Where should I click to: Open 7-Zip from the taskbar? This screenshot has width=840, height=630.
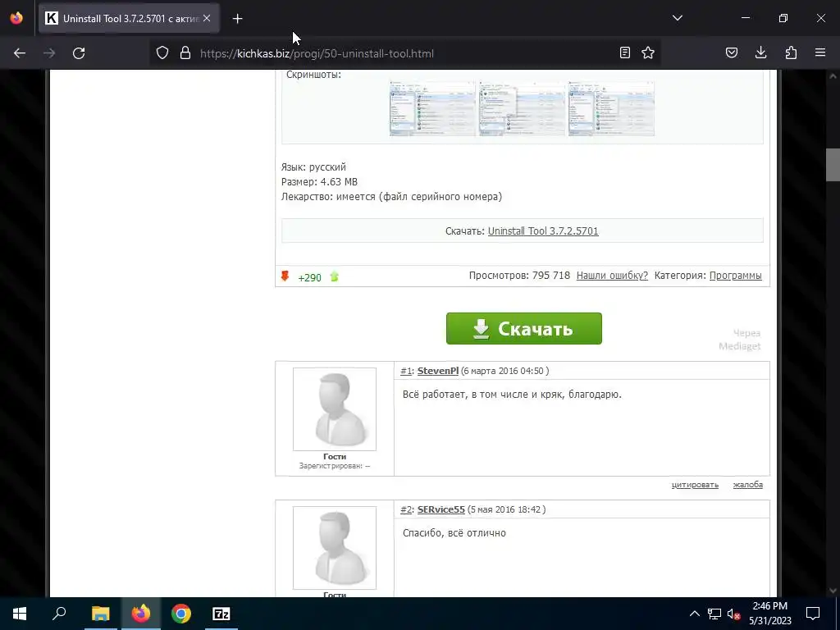[221, 614]
